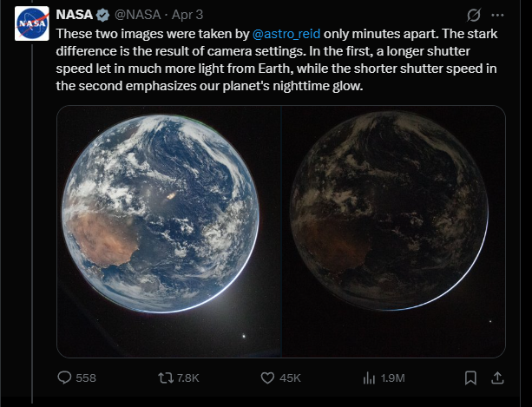Open the view analytics bar chart icon

click(x=369, y=377)
